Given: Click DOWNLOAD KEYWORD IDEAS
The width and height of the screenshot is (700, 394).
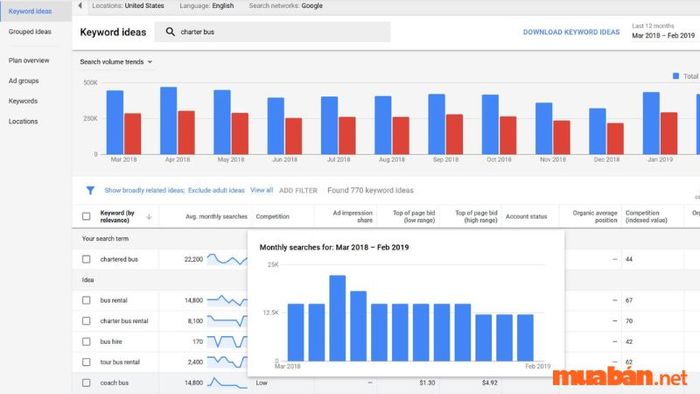Looking at the screenshot, I should [571, 32].
